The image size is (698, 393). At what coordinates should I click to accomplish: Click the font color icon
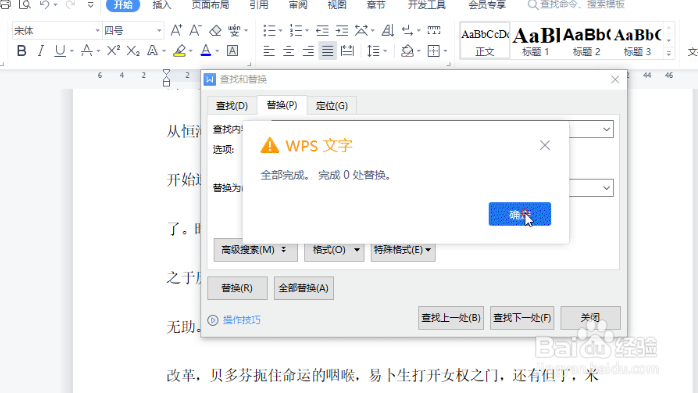[x=206, y=51]
